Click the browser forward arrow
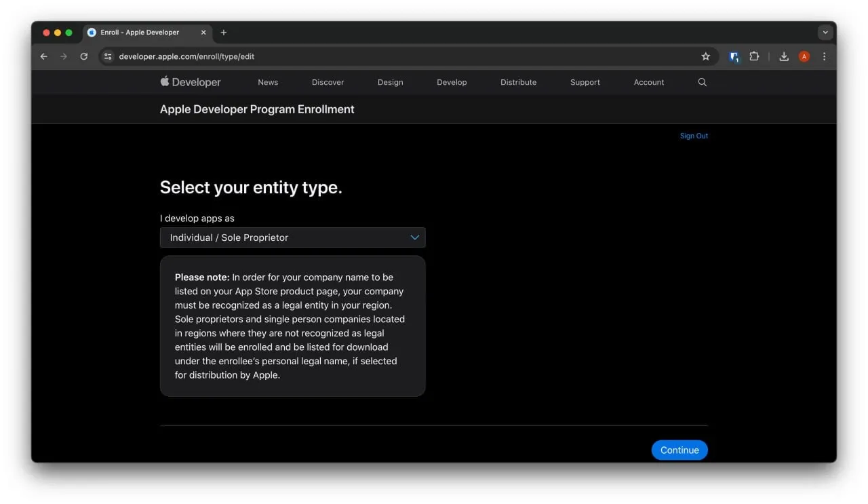Image resolution: width=868 pixels, height=504 pixels. [x=64, y=56]
